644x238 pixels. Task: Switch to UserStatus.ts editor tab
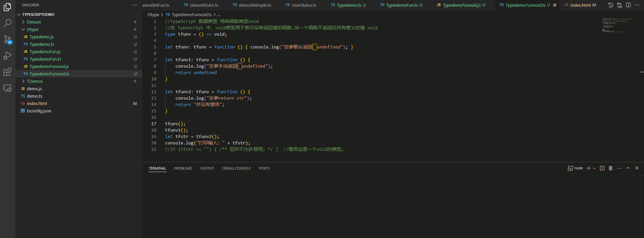coord(301,5)
